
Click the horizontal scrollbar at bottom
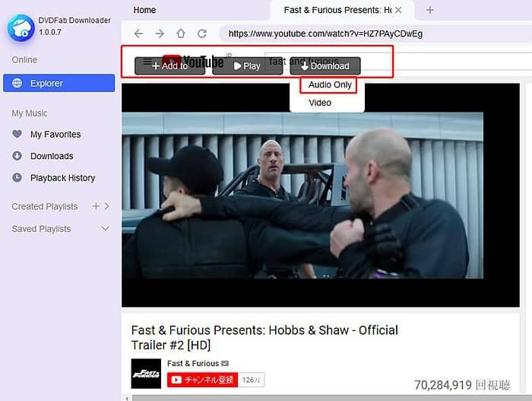(x=332, y=398)
